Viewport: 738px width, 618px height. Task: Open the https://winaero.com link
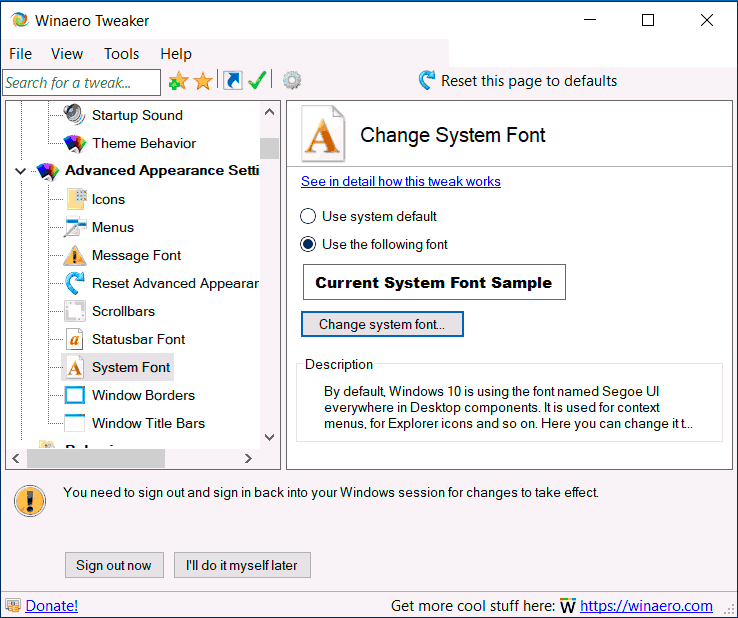coord(646,605)
